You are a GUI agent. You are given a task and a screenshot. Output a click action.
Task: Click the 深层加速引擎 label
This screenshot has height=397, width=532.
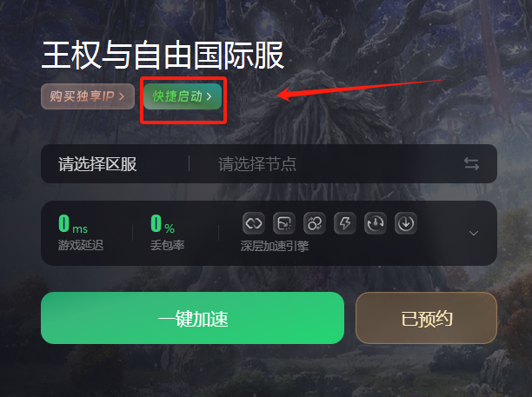coord(275,246)
